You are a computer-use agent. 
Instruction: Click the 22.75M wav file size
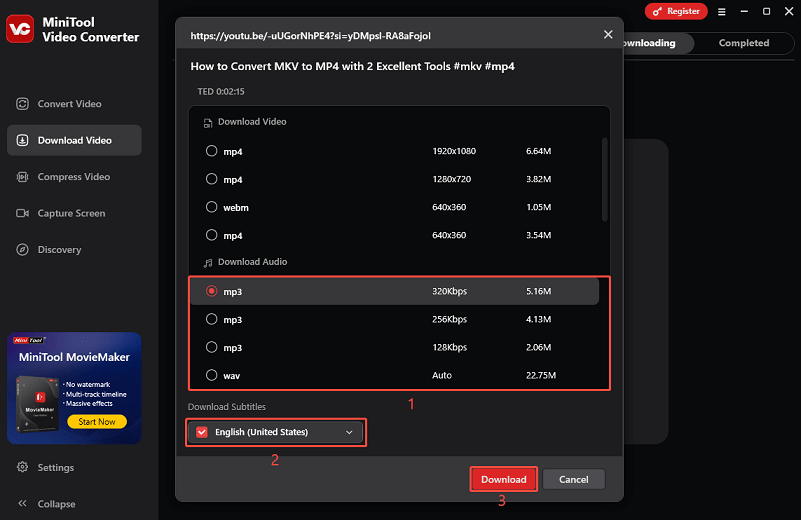tap(541, 375)
